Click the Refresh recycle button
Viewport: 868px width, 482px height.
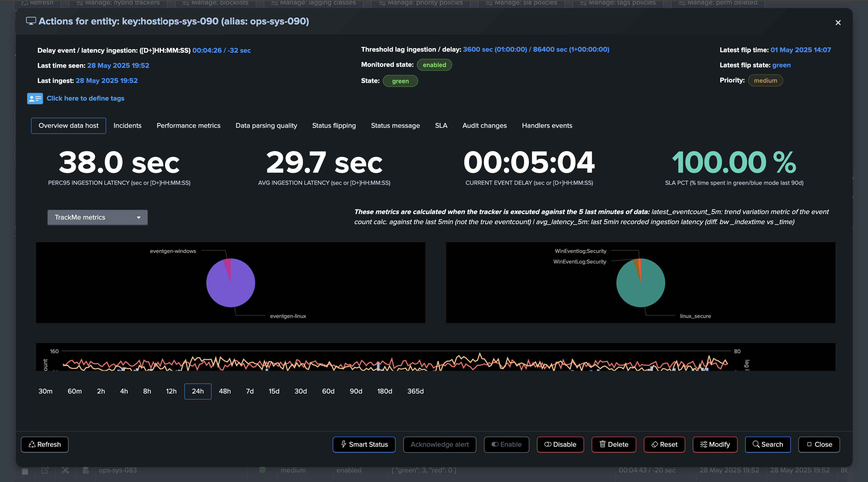click(x=44, y=444)
